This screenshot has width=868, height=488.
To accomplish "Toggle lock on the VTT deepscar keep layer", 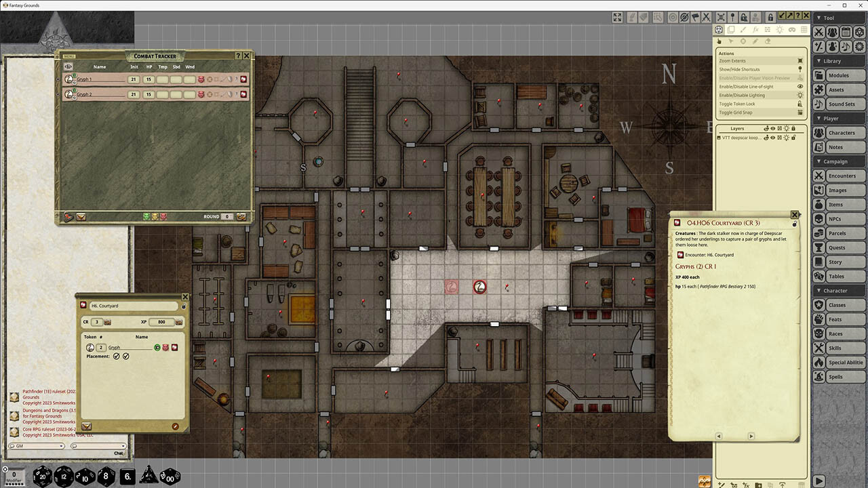I will click(x=793, y=138).
